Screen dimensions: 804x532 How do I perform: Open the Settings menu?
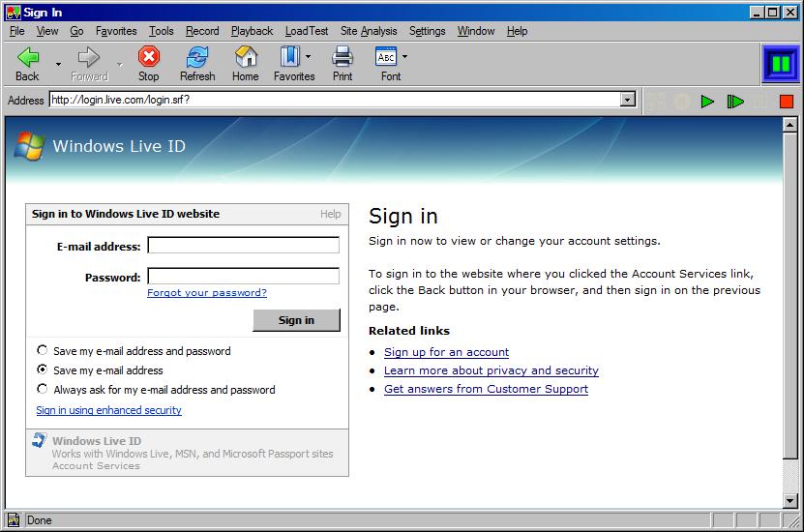[x=427, y=31]
